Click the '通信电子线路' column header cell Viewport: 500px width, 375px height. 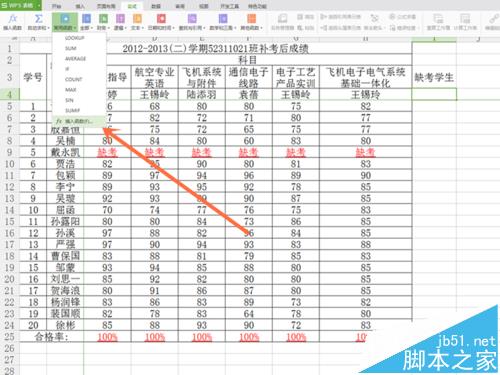[x=249, y=77]
